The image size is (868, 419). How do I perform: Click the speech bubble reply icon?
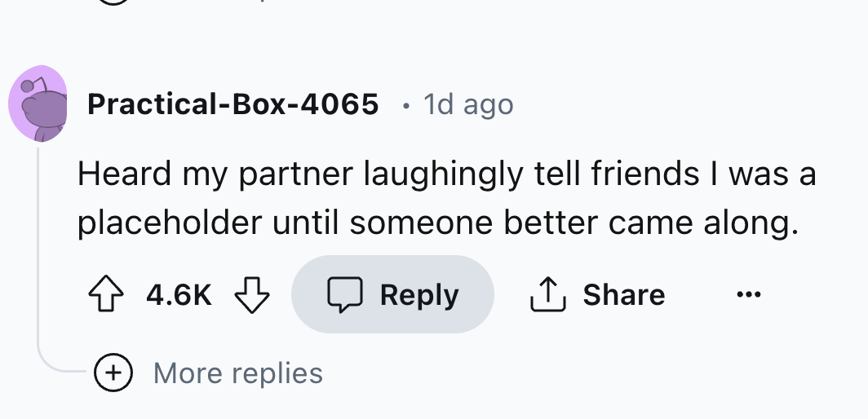(x=343, y=294)
